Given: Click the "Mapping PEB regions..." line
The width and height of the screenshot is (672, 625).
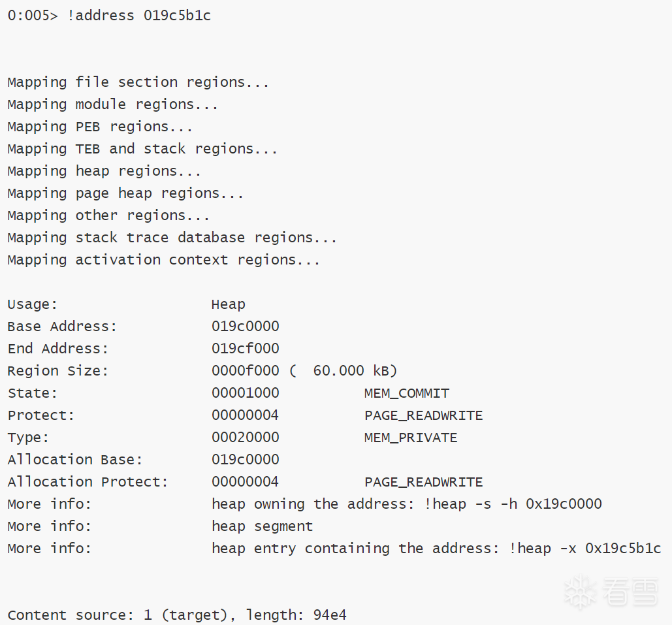Looking at the screenshot, I should click(x=100, y=127).
